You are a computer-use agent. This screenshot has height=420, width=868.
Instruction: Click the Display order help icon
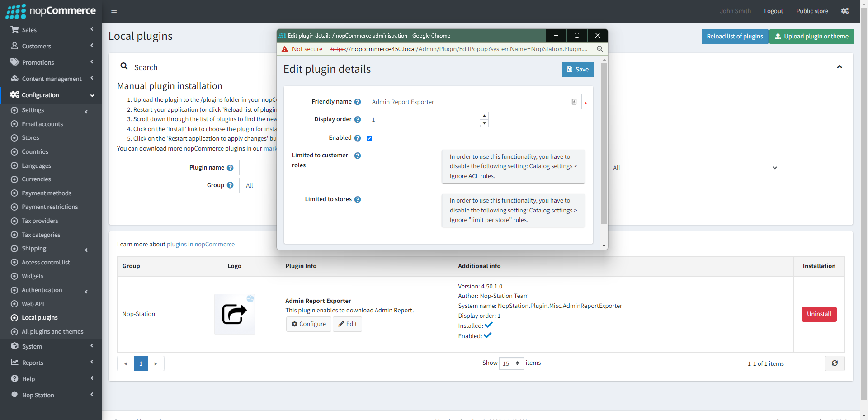(358, 120)
